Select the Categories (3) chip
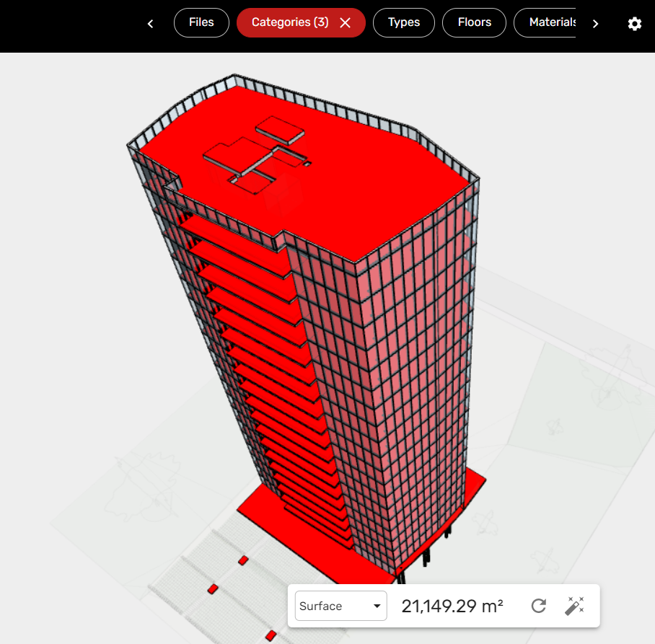655x644 pixels. [x=289, y=23]
